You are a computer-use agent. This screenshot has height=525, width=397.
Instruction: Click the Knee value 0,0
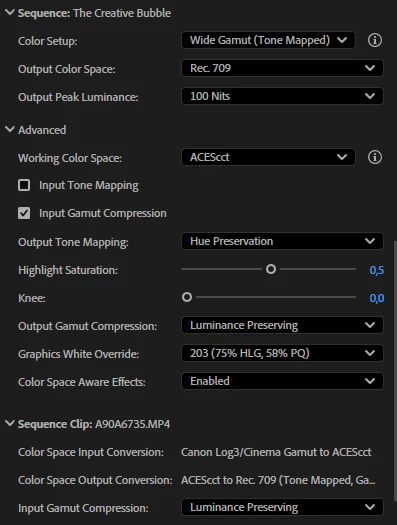click(x=377, y=298)
